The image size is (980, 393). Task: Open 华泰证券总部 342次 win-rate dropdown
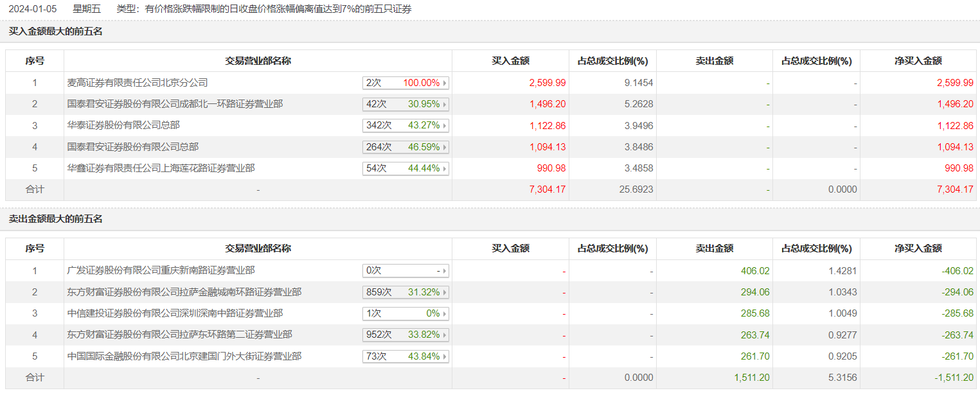[x=405, y=125]
